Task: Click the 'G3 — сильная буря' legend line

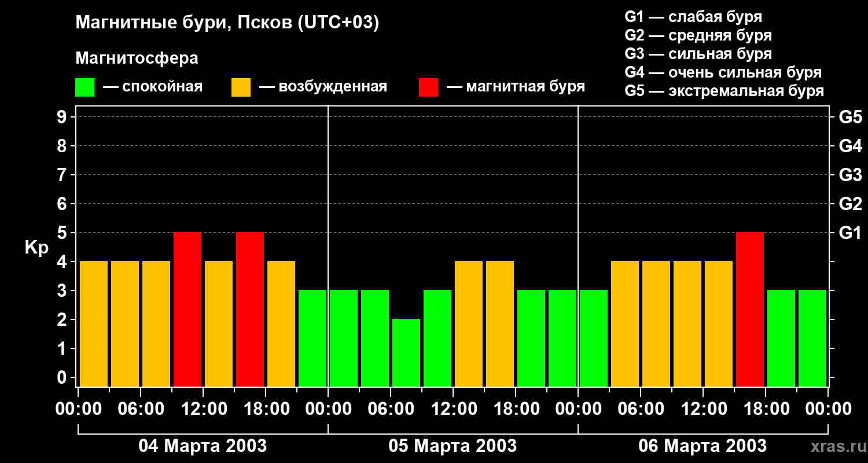Action: pyautogui.click(x=698, y=54)
